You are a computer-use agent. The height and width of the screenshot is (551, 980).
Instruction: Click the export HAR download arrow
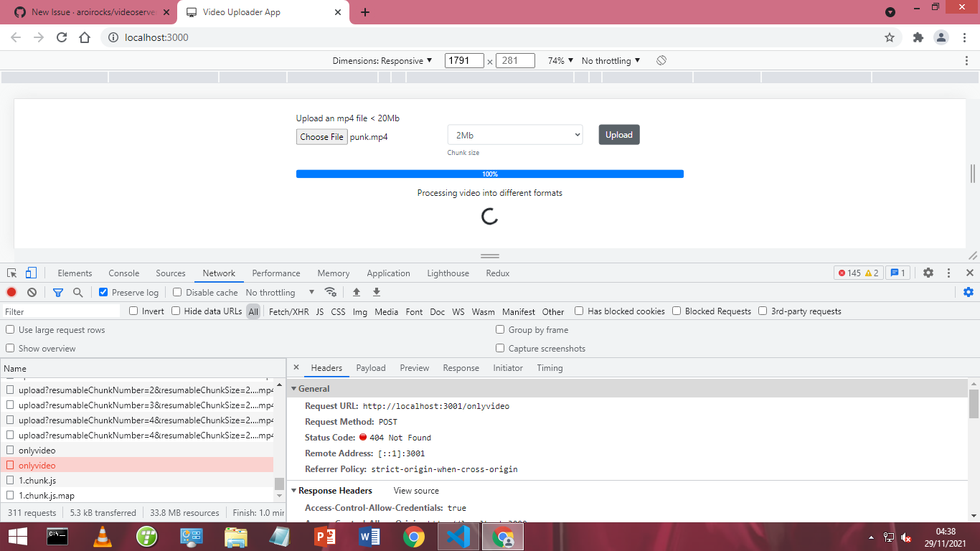coord(377,292)
